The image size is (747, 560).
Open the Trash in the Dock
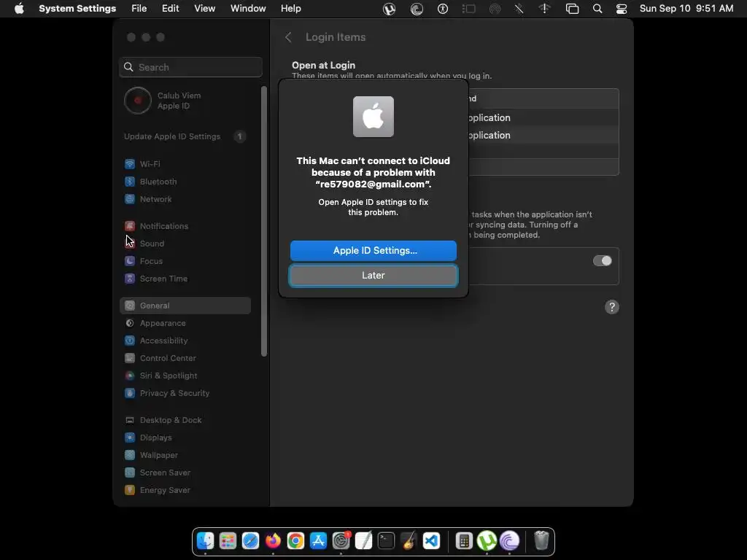(x=541, y=541)
